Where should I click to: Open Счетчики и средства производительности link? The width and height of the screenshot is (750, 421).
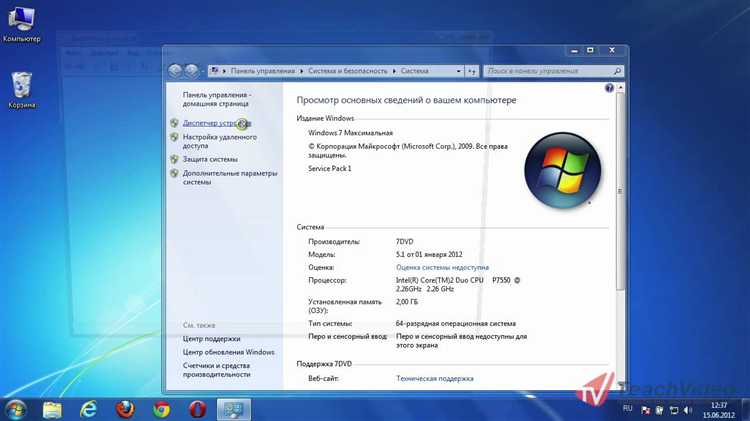(x=216, y=370)
